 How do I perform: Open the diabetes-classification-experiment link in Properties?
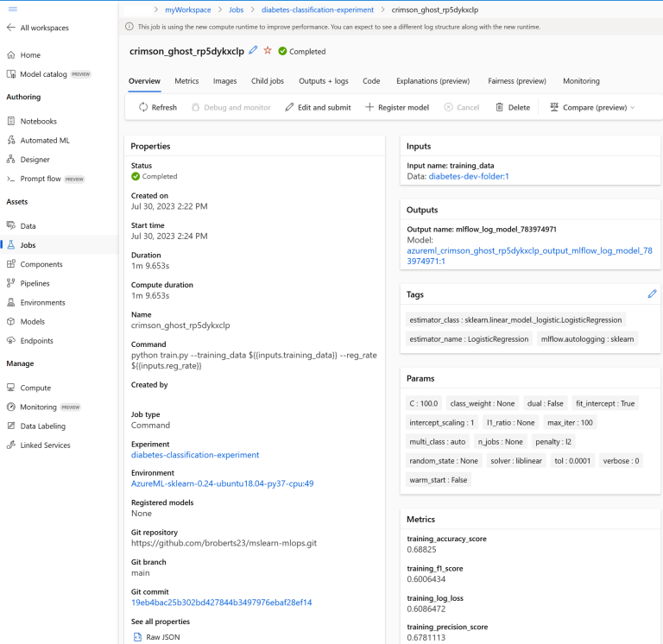(x=195, y=455)
